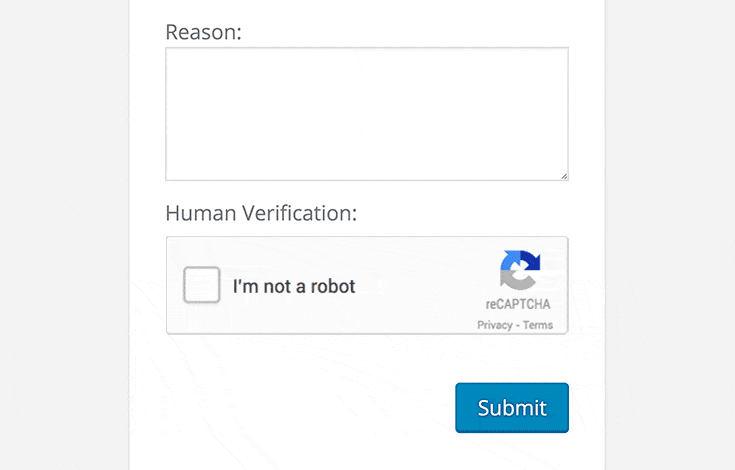Click the reCAPTCHA logo icon
This screenshot has width=735, height=470.
tap(520, 271)
